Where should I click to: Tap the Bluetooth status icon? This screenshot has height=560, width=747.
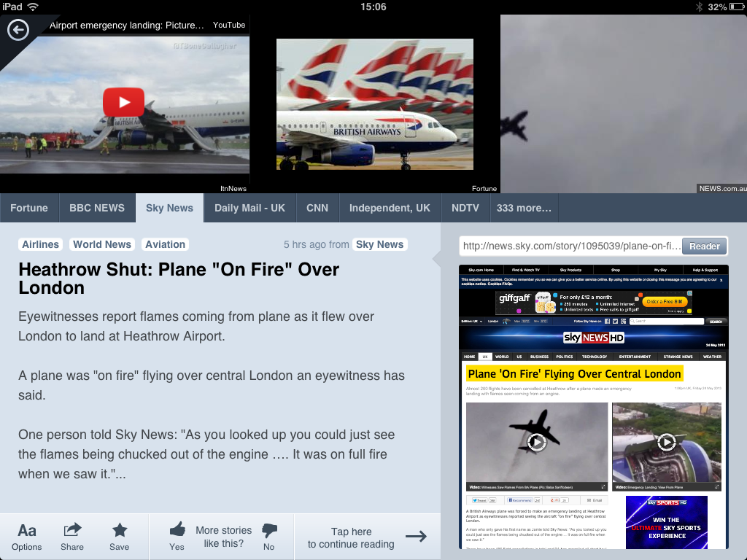pyautogui.click(x=700, y=7)
